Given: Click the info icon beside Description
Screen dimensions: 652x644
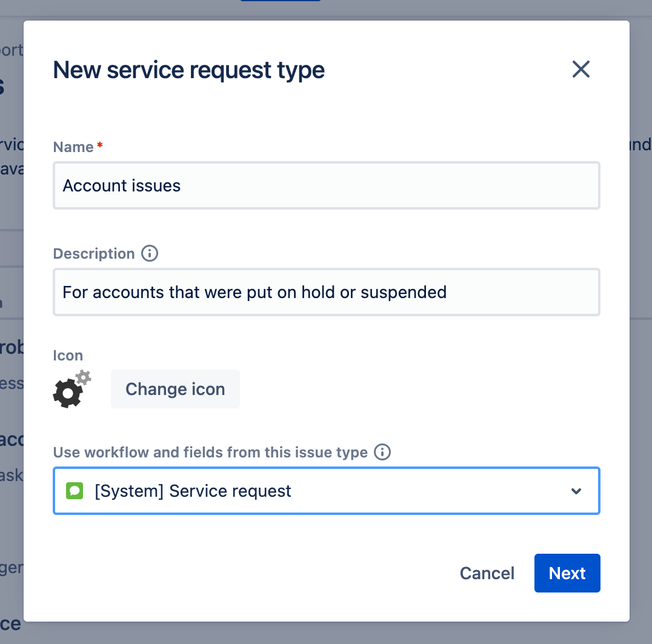Looking at the screenshot, I should tap(149, 253).
